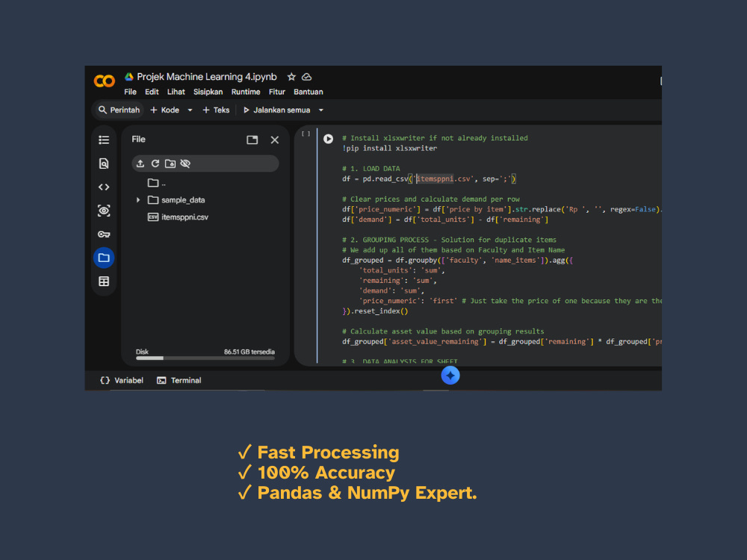Select the Files folder sidebar icon
Viewport: 747px width, 560px height.
click(104, 258)
